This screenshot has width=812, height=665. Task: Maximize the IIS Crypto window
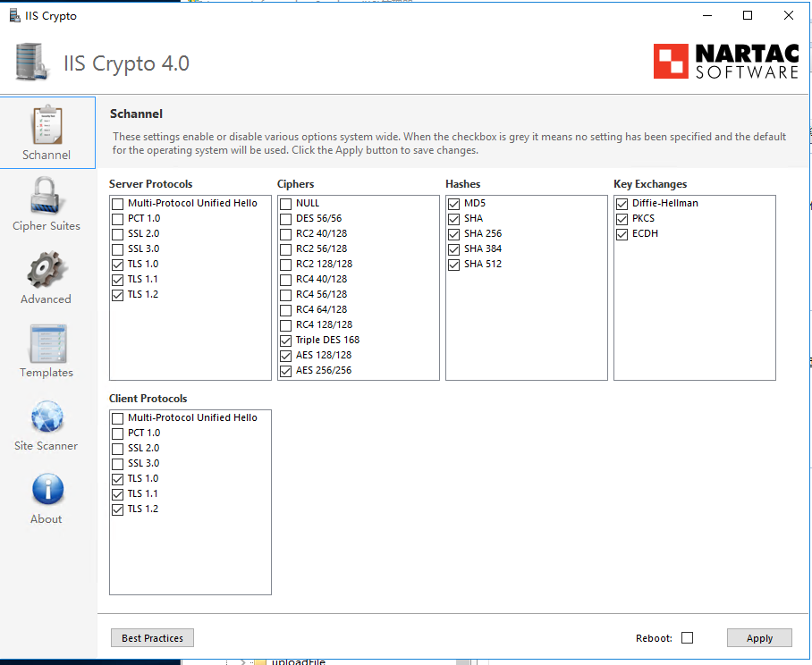[x=748, y=15]
